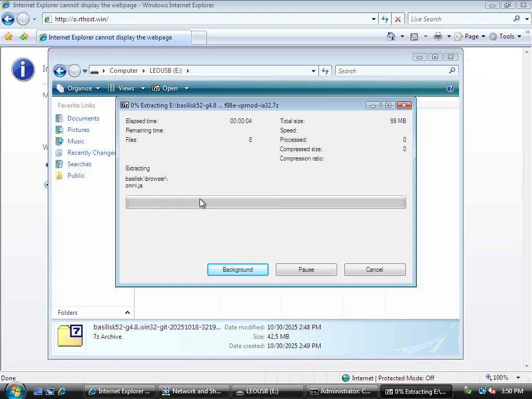This screenshot has height=399, width=532.
Task: Click the extraction progress bar
Action: [265, 202]
